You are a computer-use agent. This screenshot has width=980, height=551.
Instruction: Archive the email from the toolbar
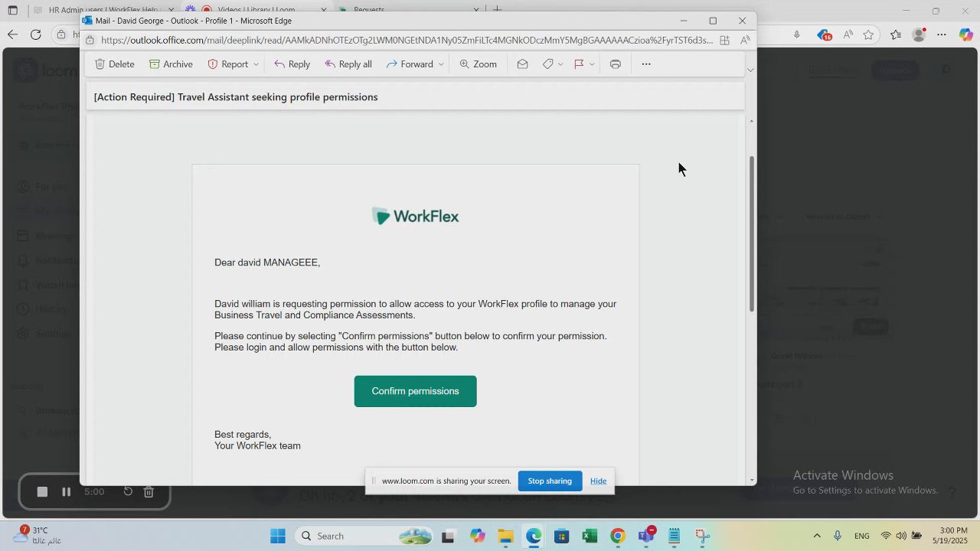(171, 64)
